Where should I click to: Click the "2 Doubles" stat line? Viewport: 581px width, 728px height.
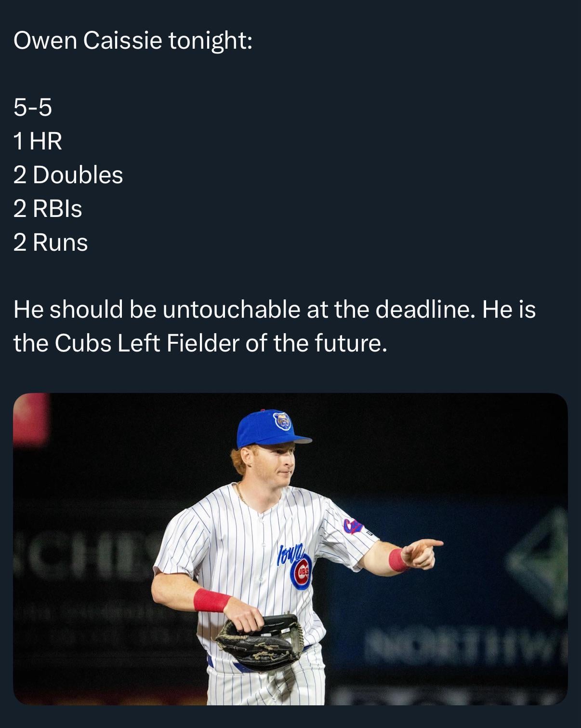point(68,175)
